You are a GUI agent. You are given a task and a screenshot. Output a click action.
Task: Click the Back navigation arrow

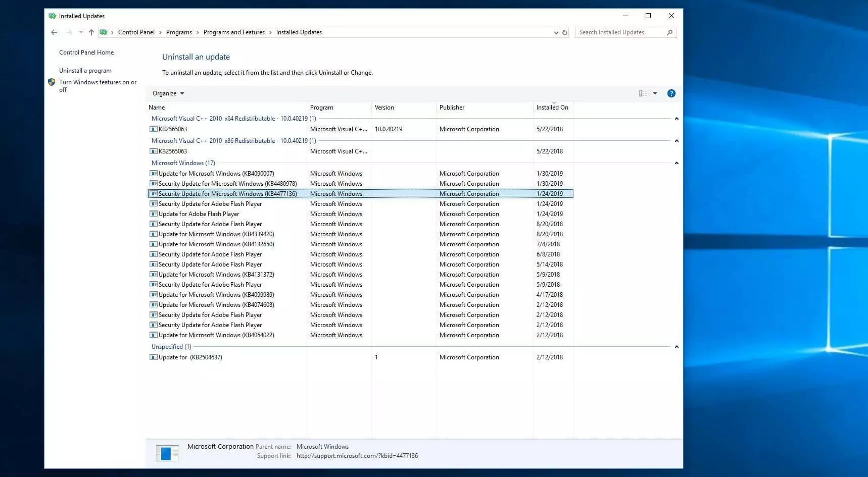click(54, 32)
